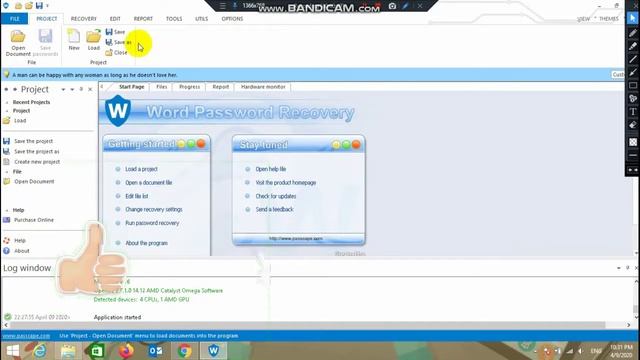640x360 pixels.
Task: Select the Bandicam text tool
Action: 633,111
